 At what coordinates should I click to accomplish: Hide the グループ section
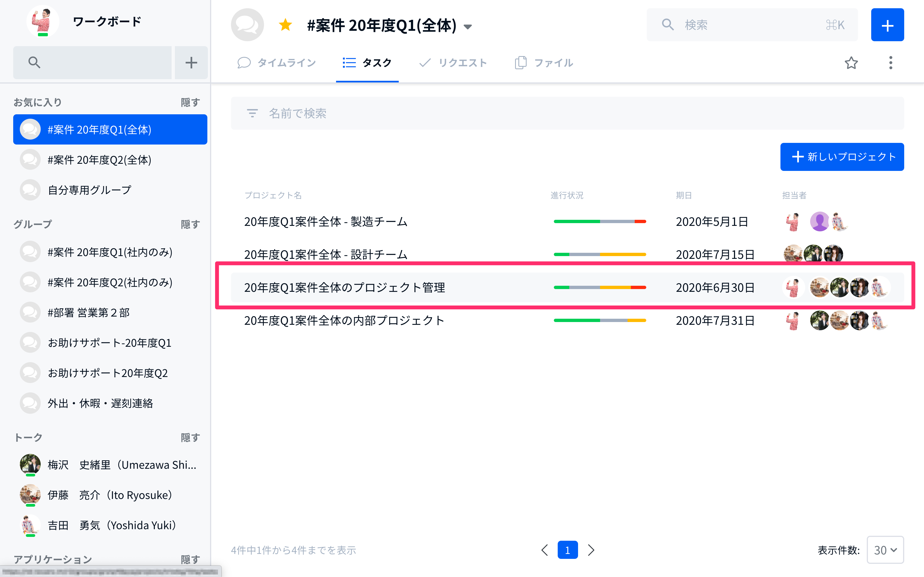coord(190,224)
